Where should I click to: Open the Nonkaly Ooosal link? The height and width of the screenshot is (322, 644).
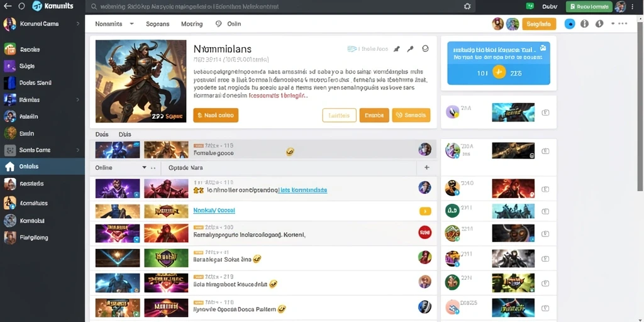(x=214, y=210)
